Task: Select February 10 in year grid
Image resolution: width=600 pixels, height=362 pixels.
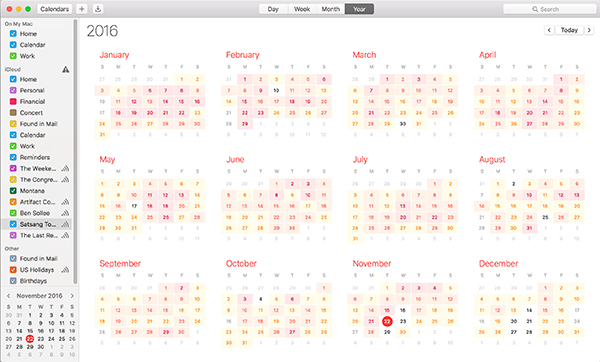Action: [x=276, y=91]
